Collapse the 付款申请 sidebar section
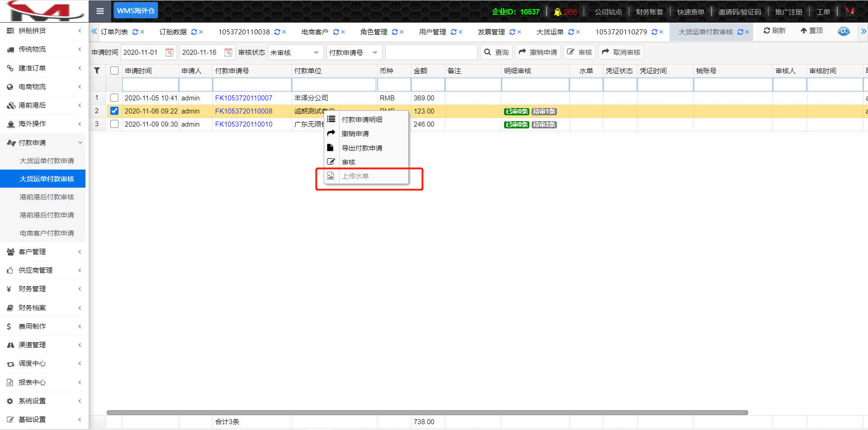Screen dimensions: 868x430 point(80,143)
